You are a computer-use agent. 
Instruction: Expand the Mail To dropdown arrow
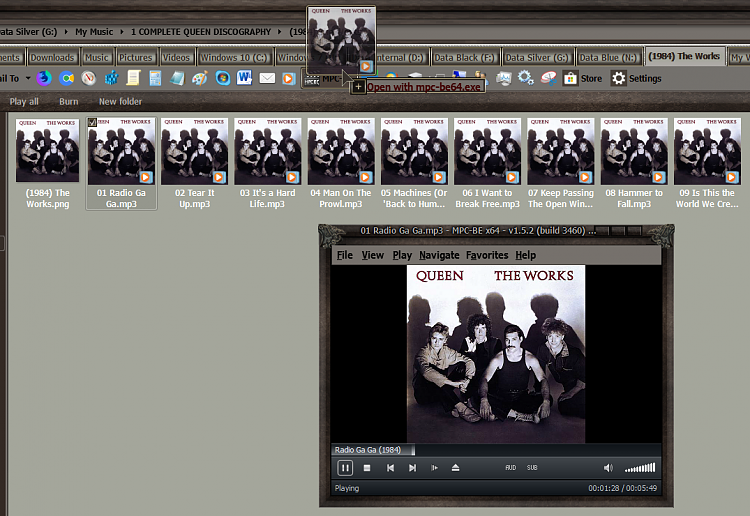[x=28, y=78]
